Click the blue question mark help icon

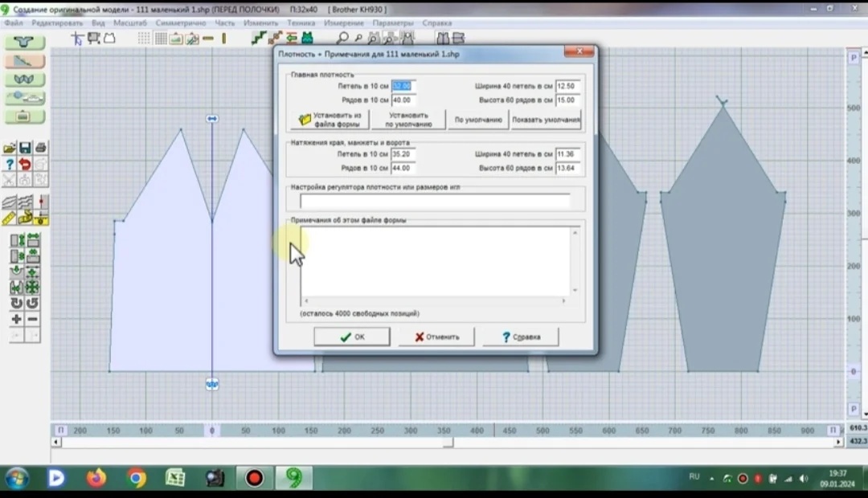tap(10, 164)
